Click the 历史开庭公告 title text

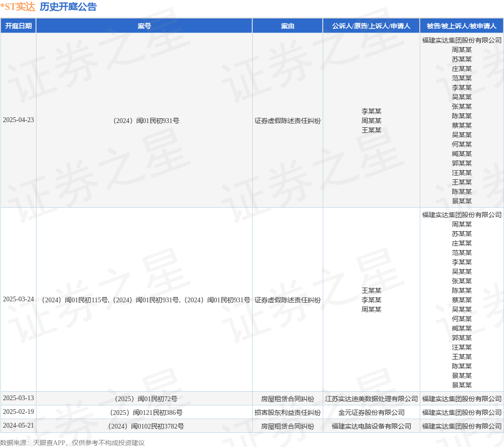(x=68, y=7)
